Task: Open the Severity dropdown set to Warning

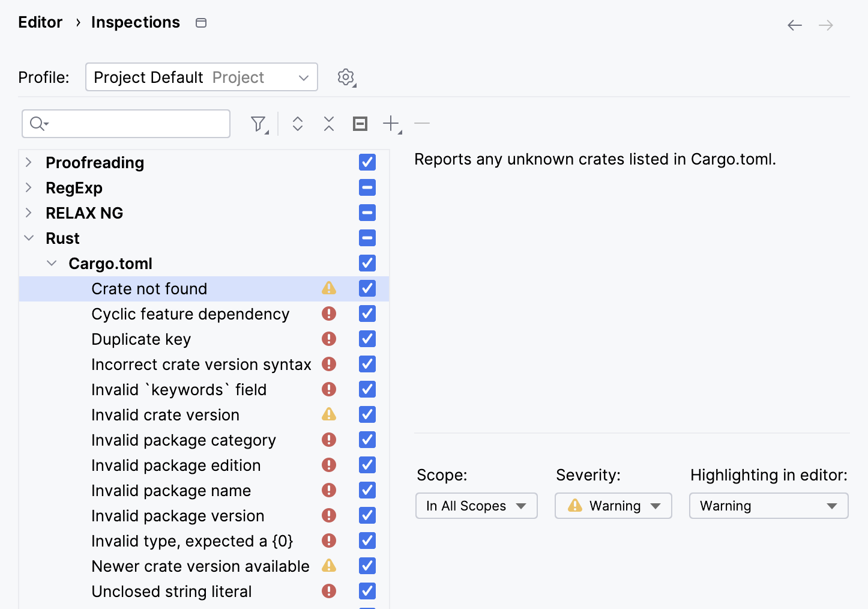Action: click(613, 506)
